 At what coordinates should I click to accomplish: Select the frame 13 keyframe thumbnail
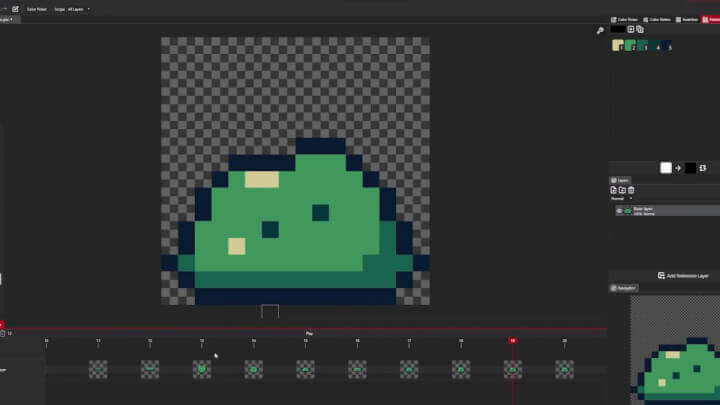202,370
